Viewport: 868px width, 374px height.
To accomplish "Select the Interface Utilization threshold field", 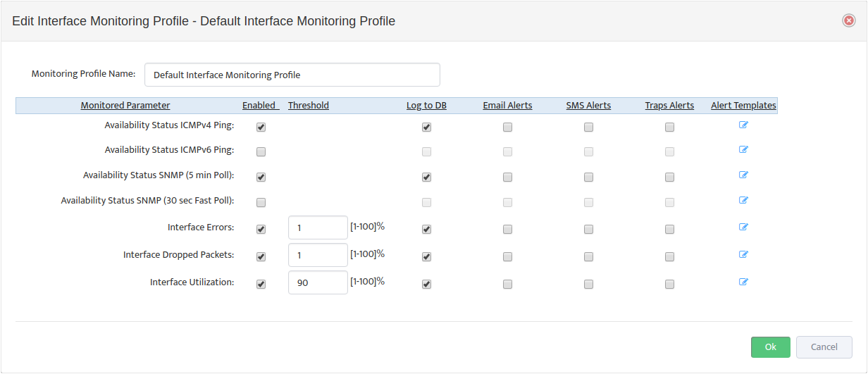I will 318,282.
